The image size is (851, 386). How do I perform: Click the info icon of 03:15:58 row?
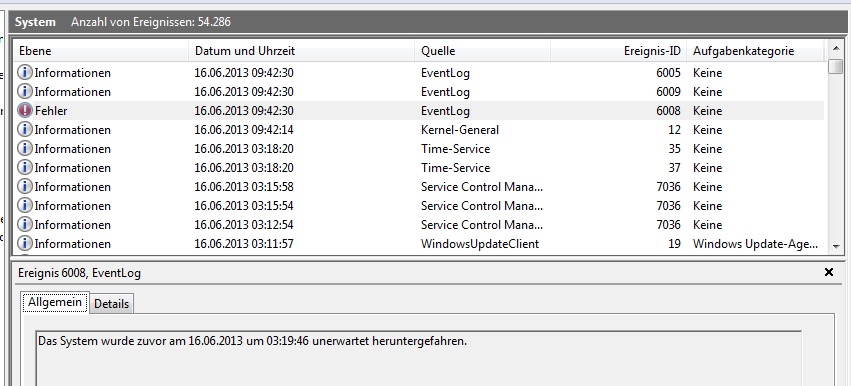[x=25, y=186]
